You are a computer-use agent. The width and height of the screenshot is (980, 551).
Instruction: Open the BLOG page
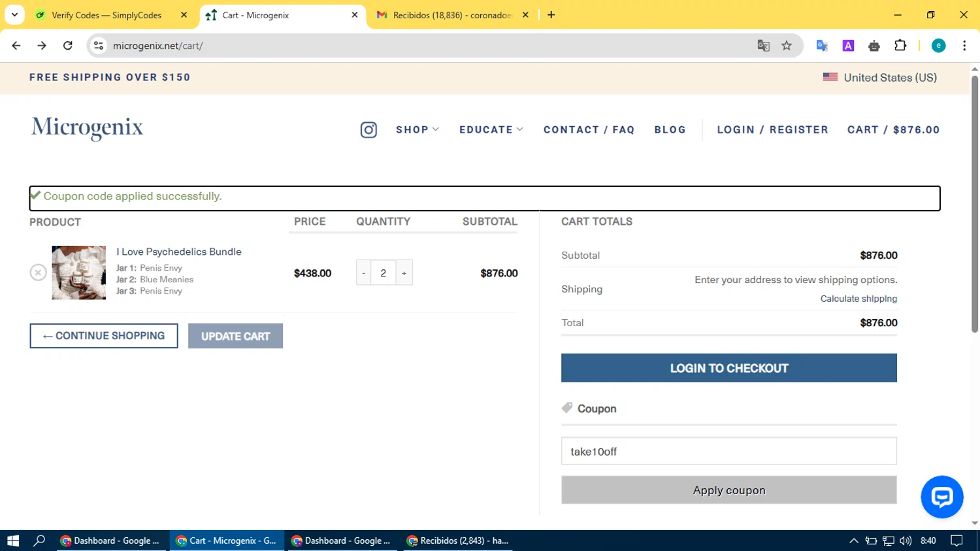tap(670, 130)
